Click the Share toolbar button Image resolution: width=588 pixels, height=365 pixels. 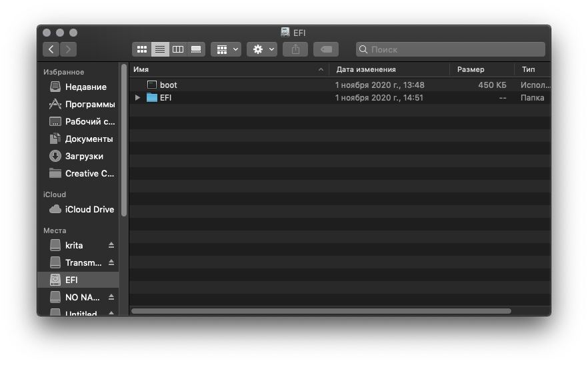click(295, 49)
